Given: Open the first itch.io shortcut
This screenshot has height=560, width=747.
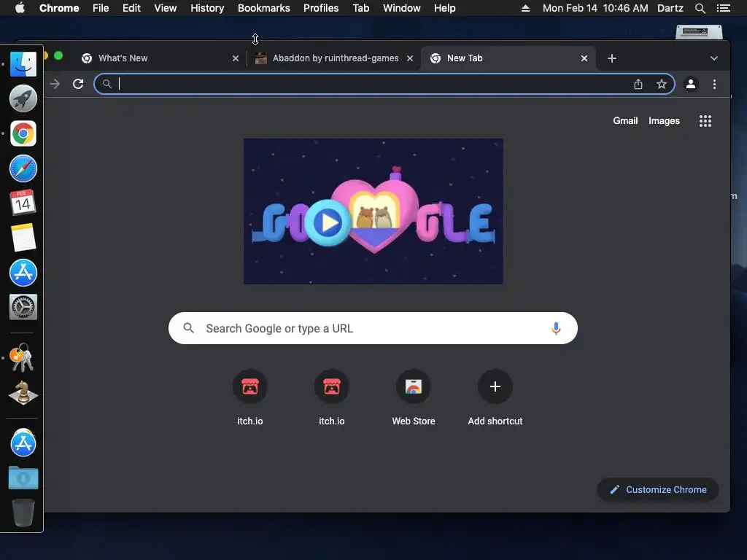Looking at the screenshot, I should [x=250, y=386].
